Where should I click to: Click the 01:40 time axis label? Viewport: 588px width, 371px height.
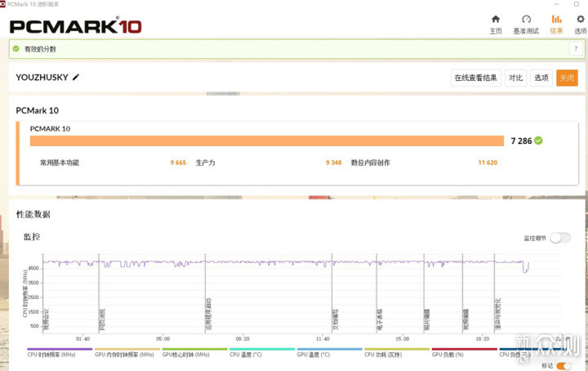tap(82, 339)
